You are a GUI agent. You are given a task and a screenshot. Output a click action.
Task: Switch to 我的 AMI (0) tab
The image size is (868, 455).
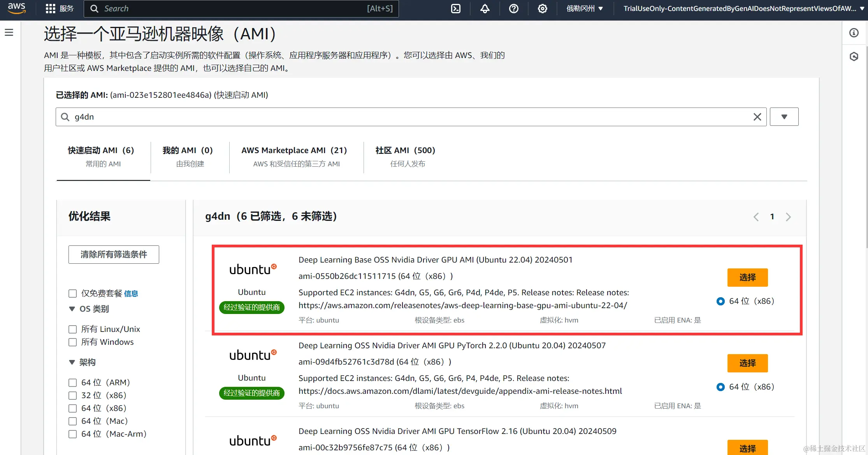[x=190, y=157]
